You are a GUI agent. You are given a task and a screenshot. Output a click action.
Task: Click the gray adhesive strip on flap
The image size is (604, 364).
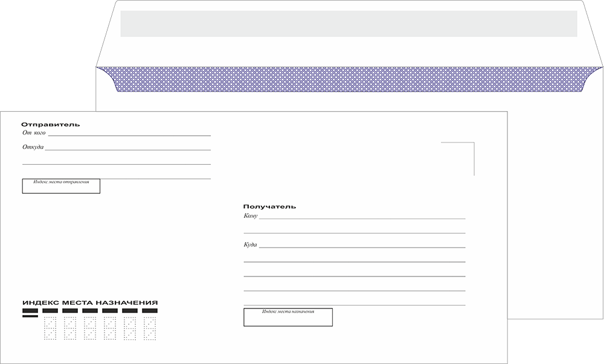pos(349,24)
